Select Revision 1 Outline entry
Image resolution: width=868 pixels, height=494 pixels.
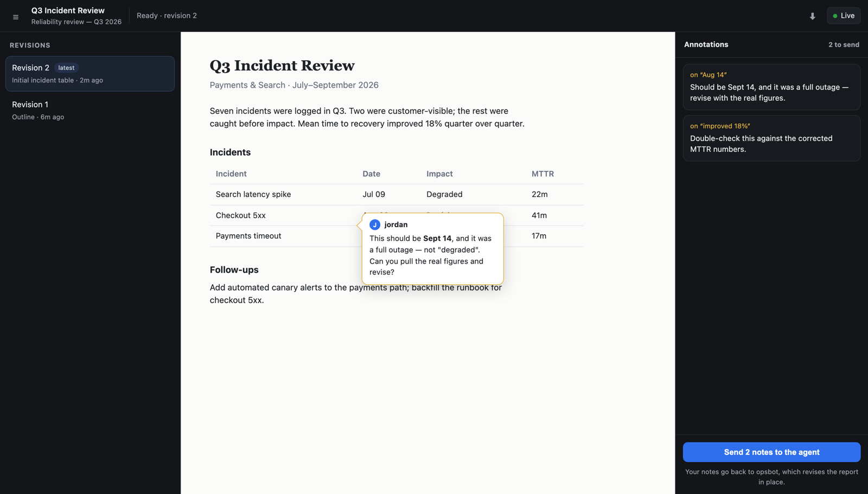pos(90,110)
